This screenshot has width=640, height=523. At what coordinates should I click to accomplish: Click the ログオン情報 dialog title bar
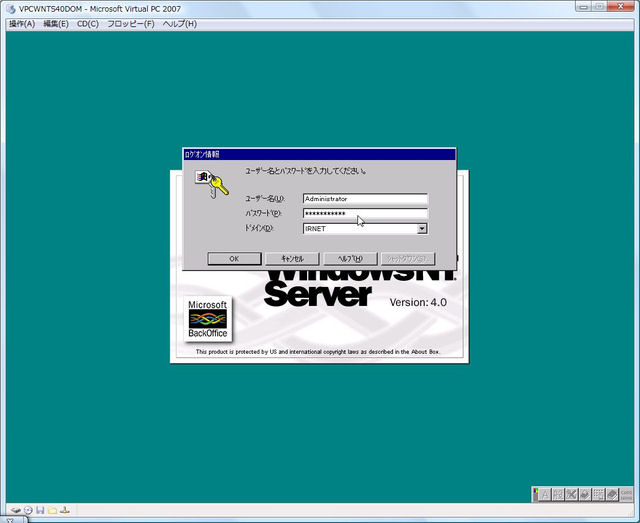point(319,154)
